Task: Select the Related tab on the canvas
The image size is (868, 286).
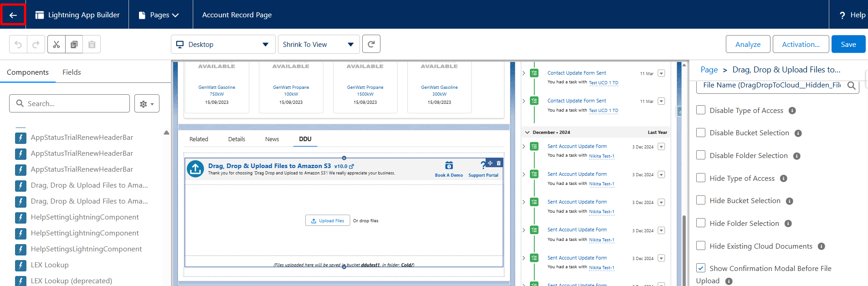Action: point(199,139)
